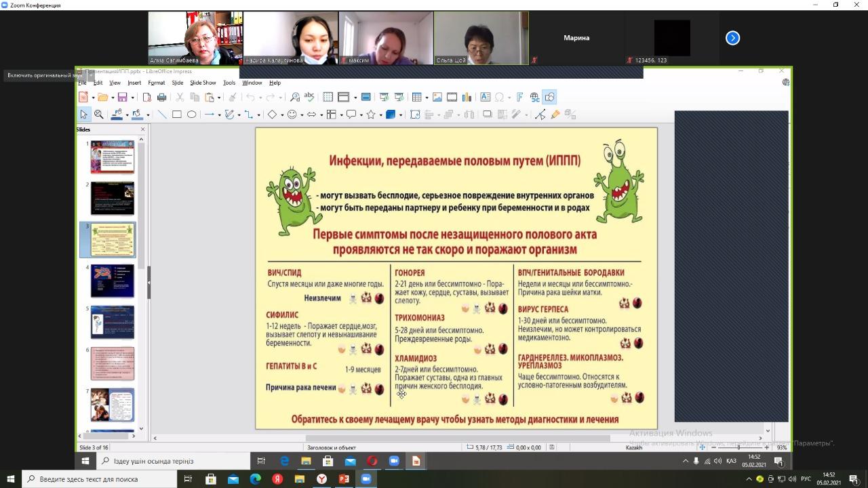Insert an image using the Image icon
The width and height of the screenshot is (868, 488).
point(437,97)
